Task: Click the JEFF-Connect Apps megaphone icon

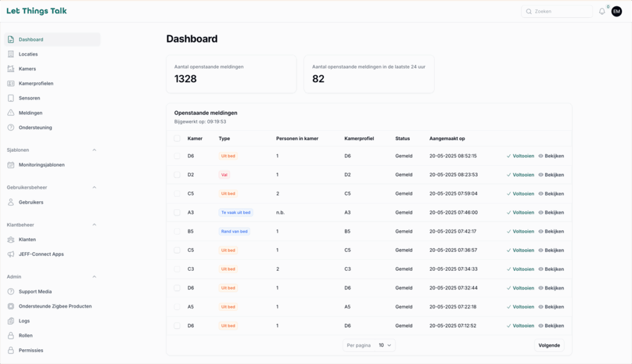Action: tap(11, 254)
